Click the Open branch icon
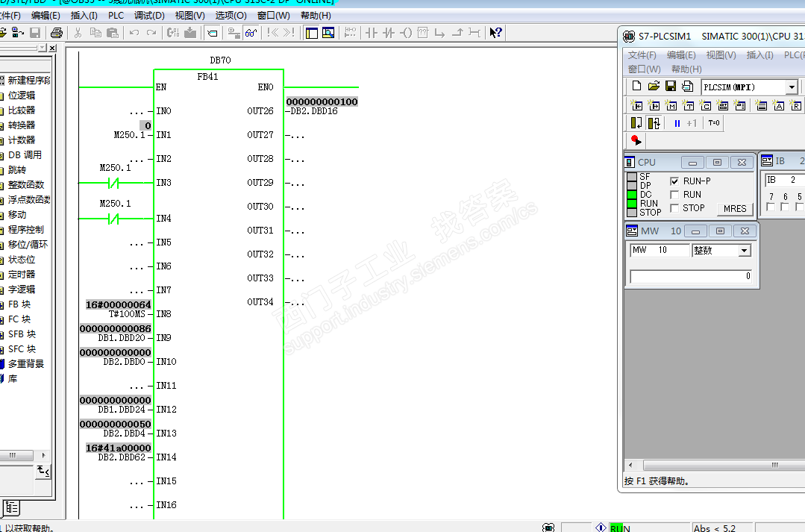 coord(440,33)
